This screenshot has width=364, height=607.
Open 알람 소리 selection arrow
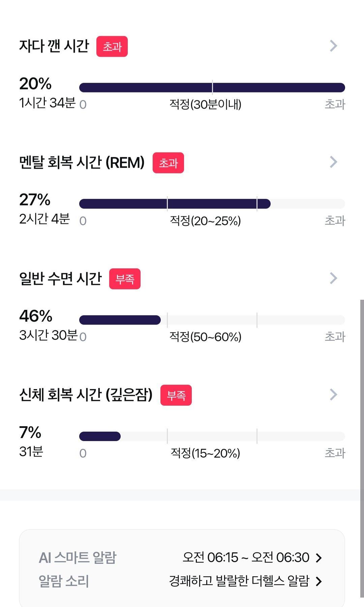point(319,581)
